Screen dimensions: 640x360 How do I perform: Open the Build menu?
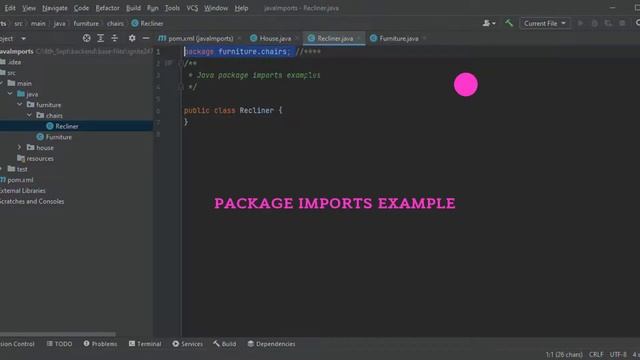pyautogui.click(x=133, y=8)
